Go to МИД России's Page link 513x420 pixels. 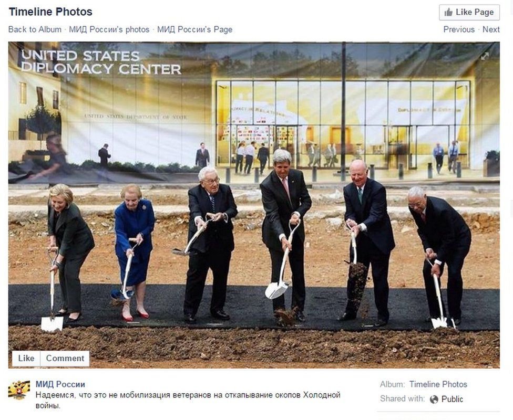coord(194,29)
